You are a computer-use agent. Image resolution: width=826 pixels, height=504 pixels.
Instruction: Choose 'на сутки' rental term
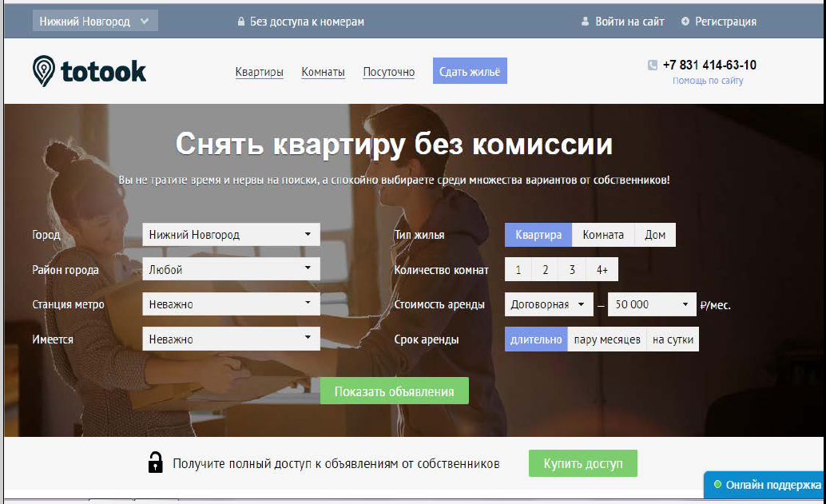[x=673, y=339]
